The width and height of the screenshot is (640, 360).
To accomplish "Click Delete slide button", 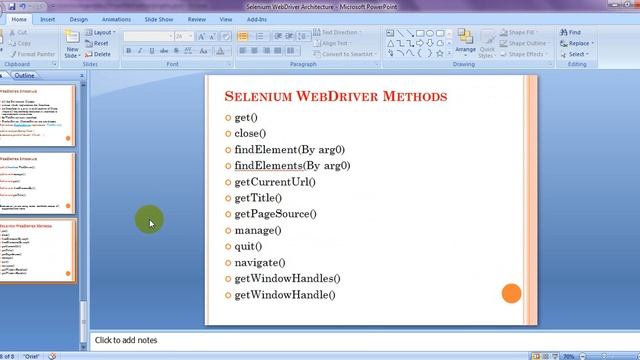I will click(98, 54).
